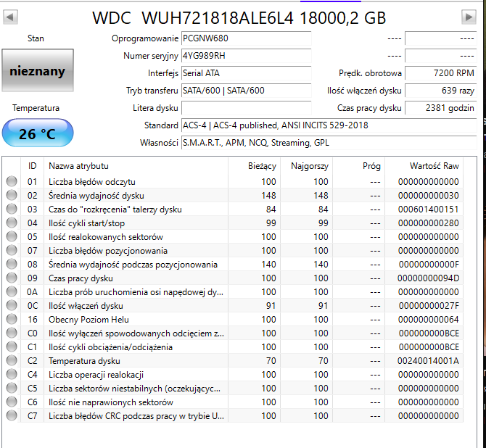
Task: Click the Tryb transferu SATA/600 field
Action: (246, 91)
